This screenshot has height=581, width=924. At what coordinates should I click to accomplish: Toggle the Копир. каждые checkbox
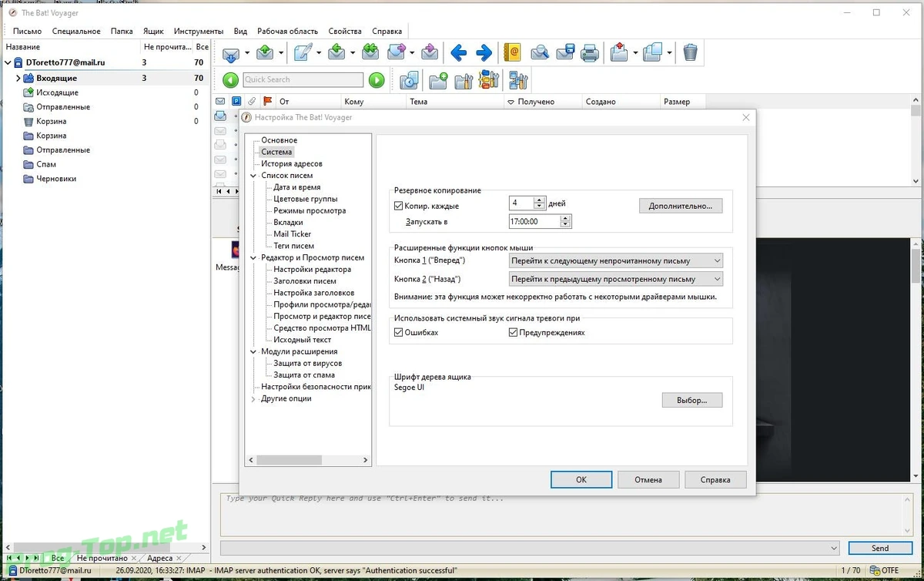398,206
